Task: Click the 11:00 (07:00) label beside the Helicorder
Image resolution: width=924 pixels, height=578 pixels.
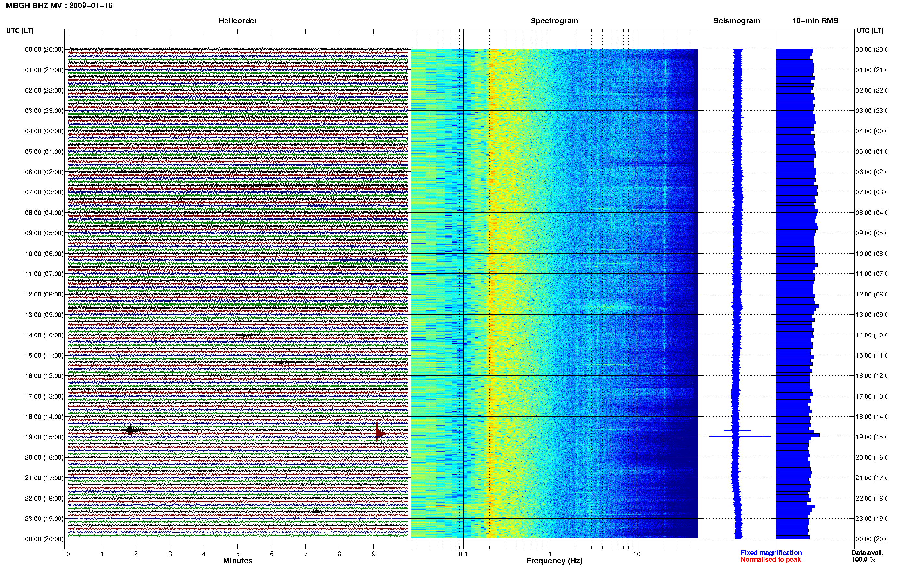Action: click(x=44, y=274)
